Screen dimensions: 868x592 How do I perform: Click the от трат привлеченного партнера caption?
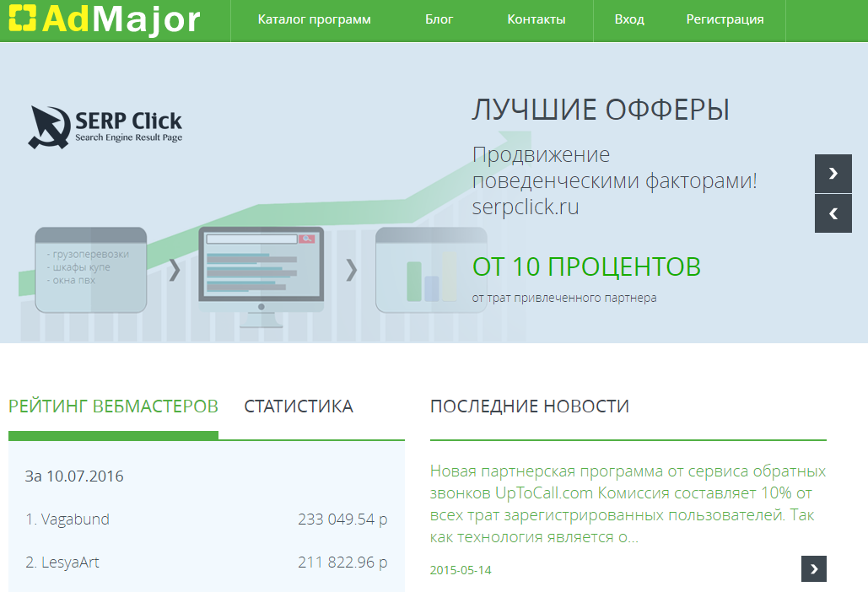tap(564, 298)
